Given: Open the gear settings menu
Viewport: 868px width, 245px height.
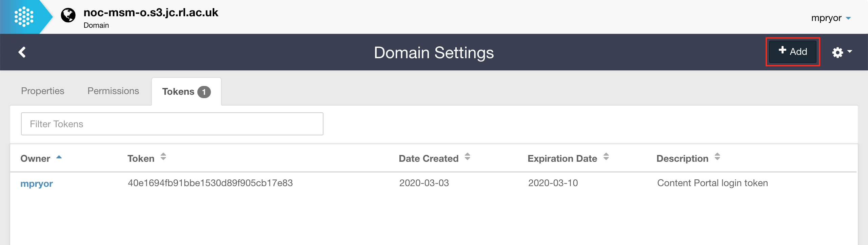Looking at the screenshot, I should (x=837, y=52).
